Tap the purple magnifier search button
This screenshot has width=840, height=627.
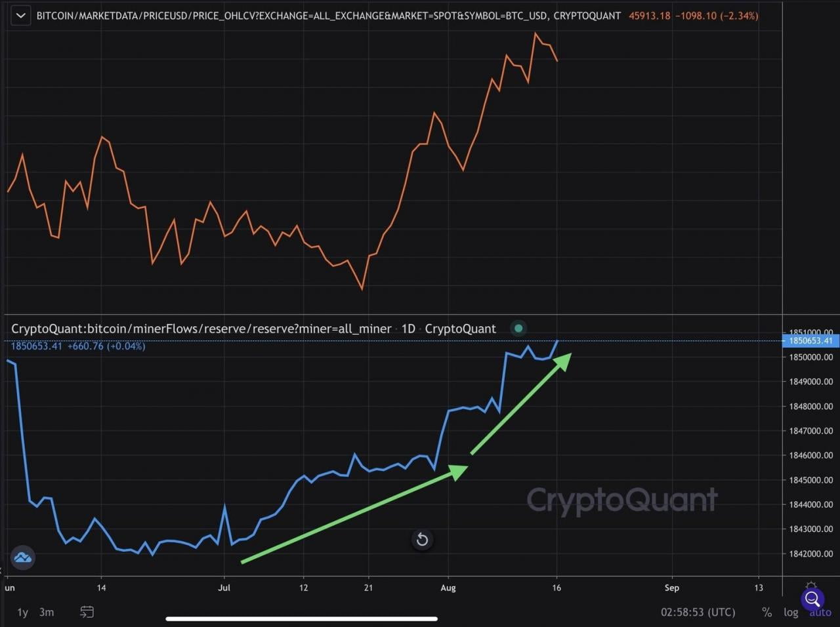click(x=812, y=598)
